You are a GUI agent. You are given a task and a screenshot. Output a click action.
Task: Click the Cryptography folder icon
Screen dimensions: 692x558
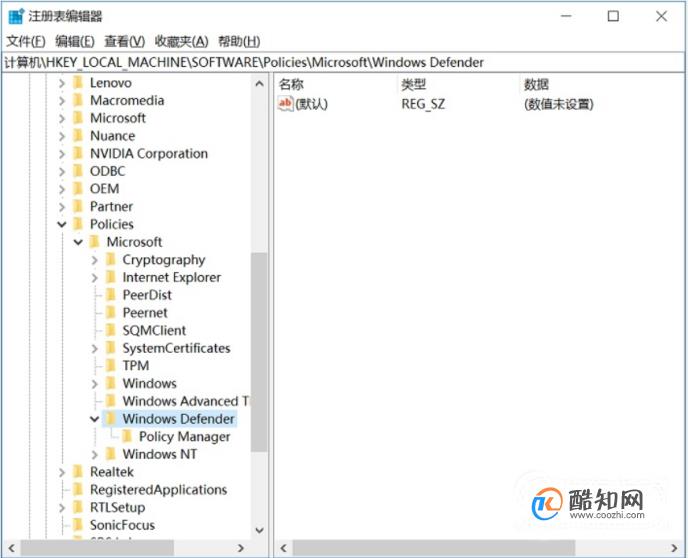111,260
